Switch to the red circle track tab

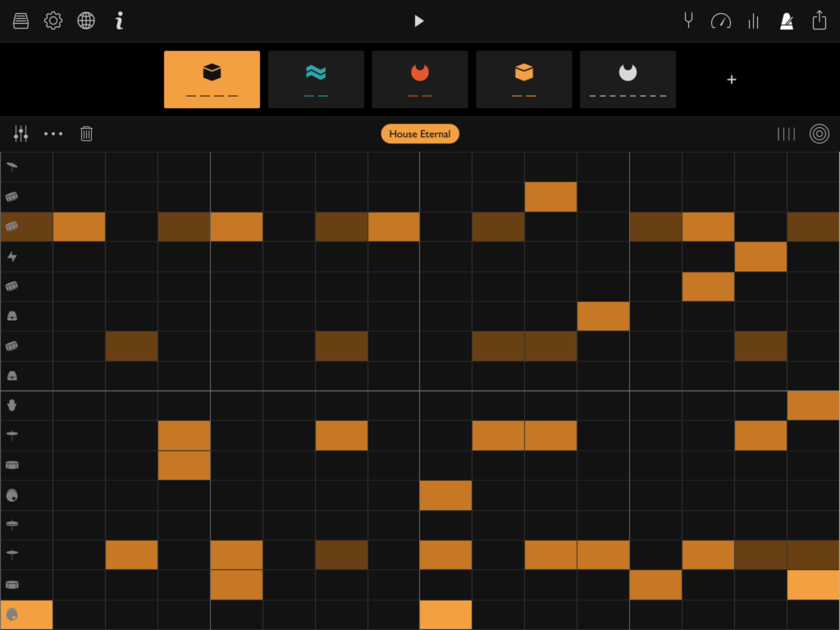coord(420,80)
